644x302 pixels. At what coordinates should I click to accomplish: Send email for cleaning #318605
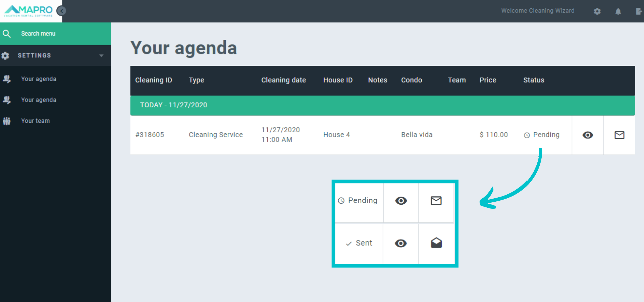tap(619, 135)
